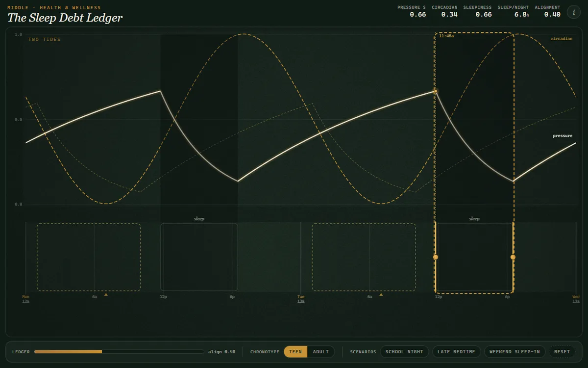Select the TEEN chronotype

pyautogui.click(x=295, y=352)
